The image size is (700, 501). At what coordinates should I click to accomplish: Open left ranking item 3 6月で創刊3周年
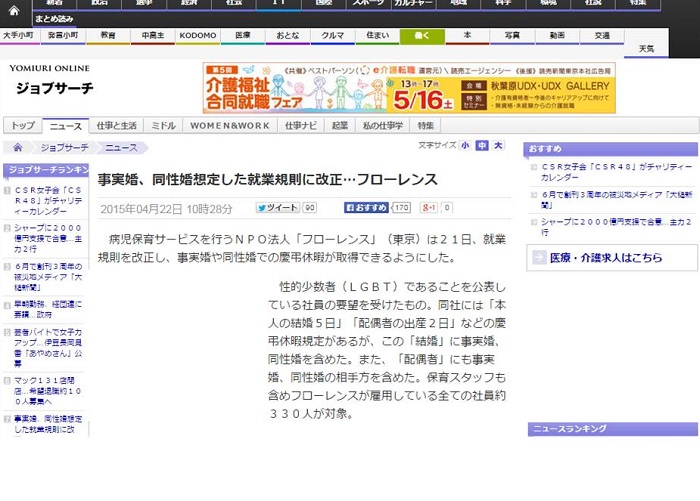[x=47, y=277]
